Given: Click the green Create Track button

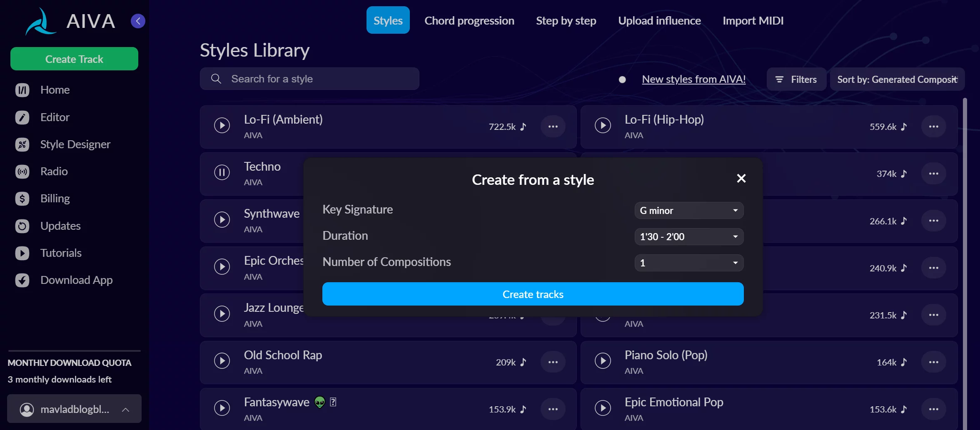Looking at the screenshot, I should 74,59.
